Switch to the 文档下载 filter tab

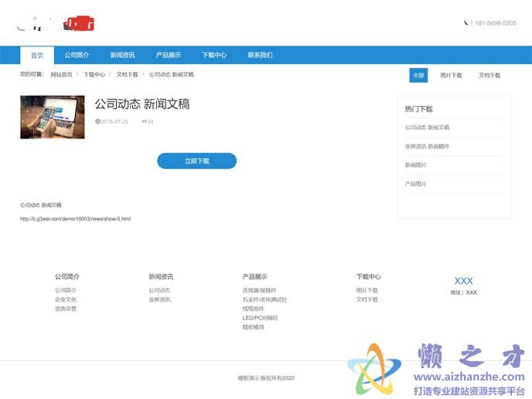(489, 76)
